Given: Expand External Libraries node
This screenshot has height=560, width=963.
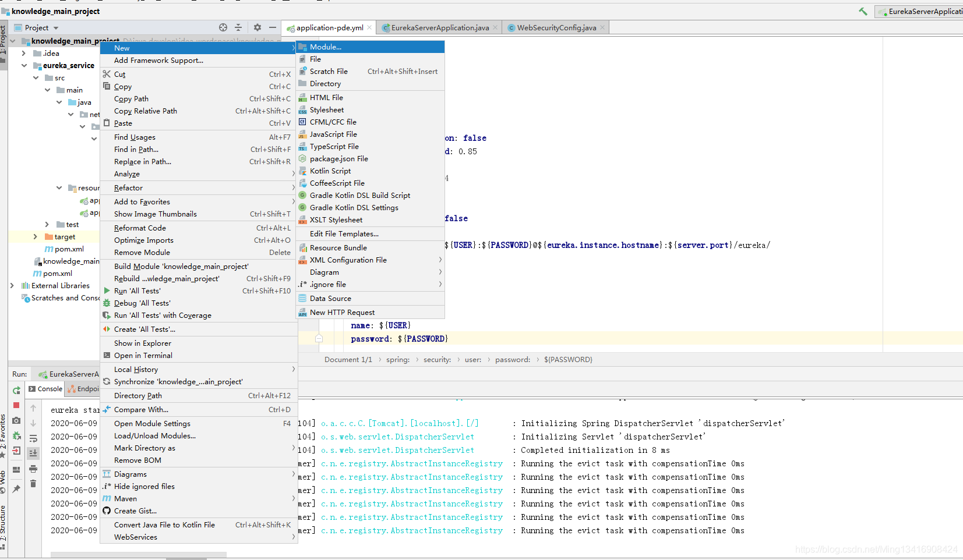Looking at the screenshot, I should pyautogui.click(x=12, y=286).
